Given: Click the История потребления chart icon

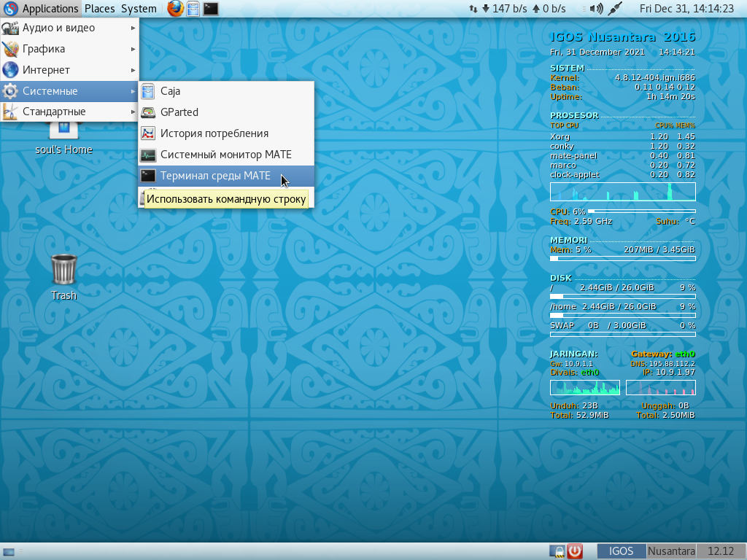Looking at the screenshot, I should click(x=148, y=133).
